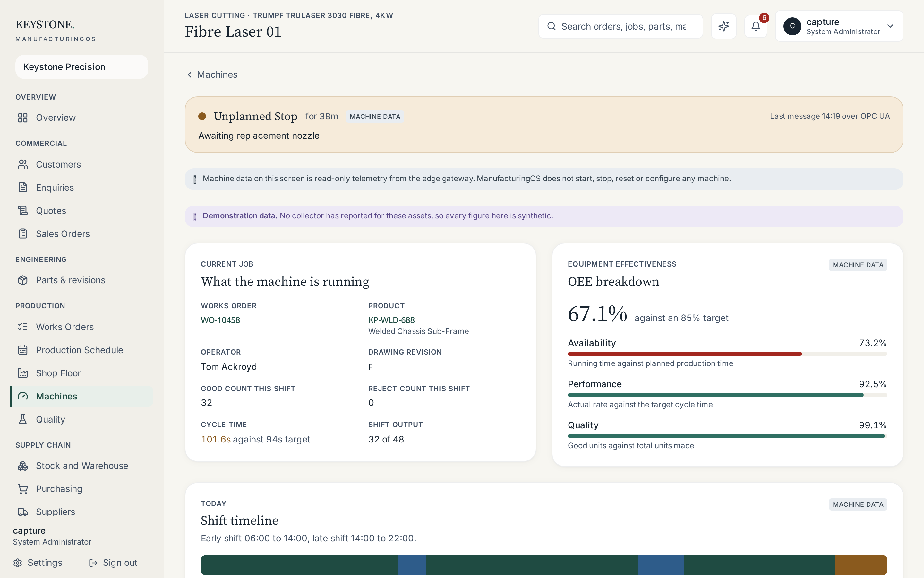This screenshot has height=578, width=924.
Task: Click the 67.1% OEE value
Action: (597, 314)
